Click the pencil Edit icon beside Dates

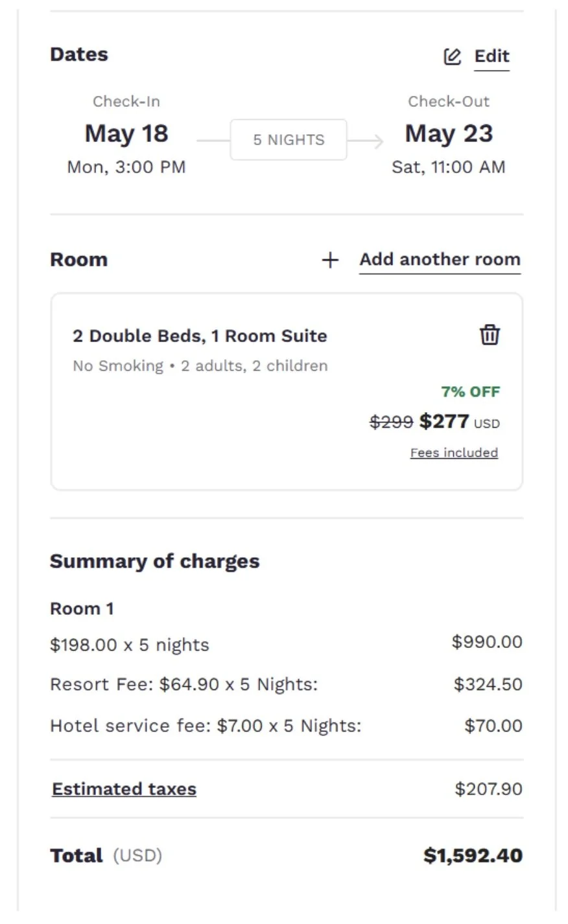click(452, 57)
